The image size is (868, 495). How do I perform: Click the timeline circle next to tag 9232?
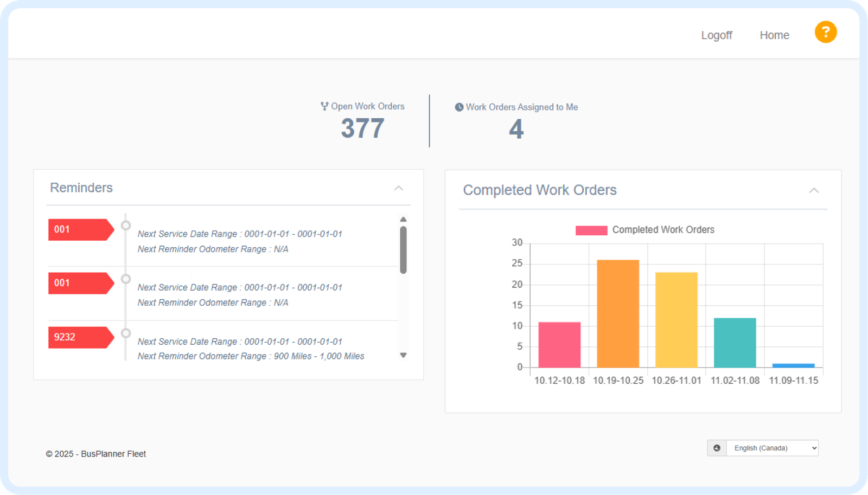126,333
